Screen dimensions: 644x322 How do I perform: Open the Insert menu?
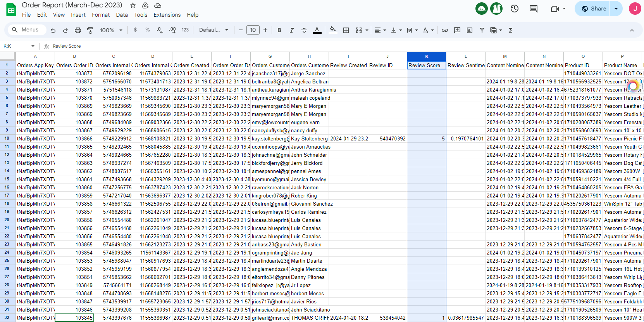coord(78,15)
